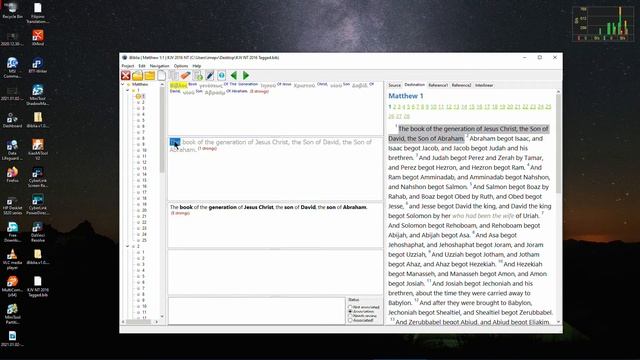
Task: Go to previous verse with green left arrow
Action: [x=234, y=76]
